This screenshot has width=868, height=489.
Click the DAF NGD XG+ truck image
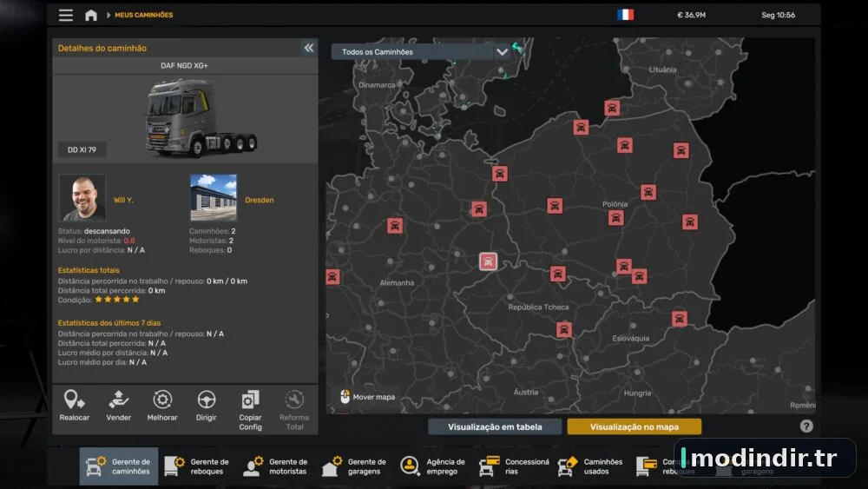point(201,117)
